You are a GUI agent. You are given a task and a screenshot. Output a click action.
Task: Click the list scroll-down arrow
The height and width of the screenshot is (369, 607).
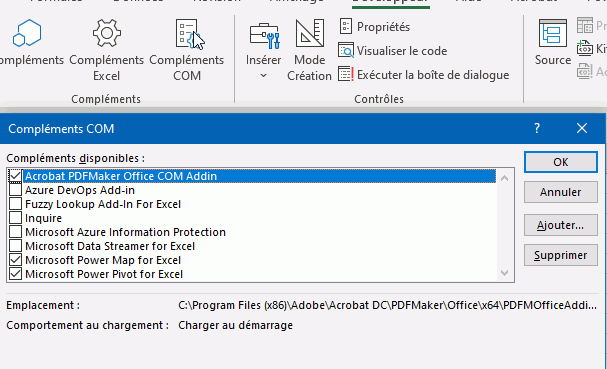click(x=504, y=273)
